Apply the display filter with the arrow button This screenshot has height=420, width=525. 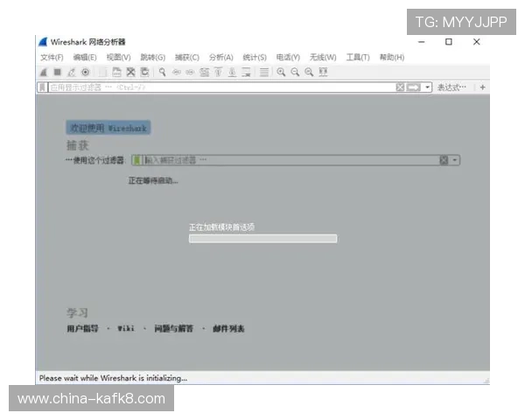click(x=414, y=87)
